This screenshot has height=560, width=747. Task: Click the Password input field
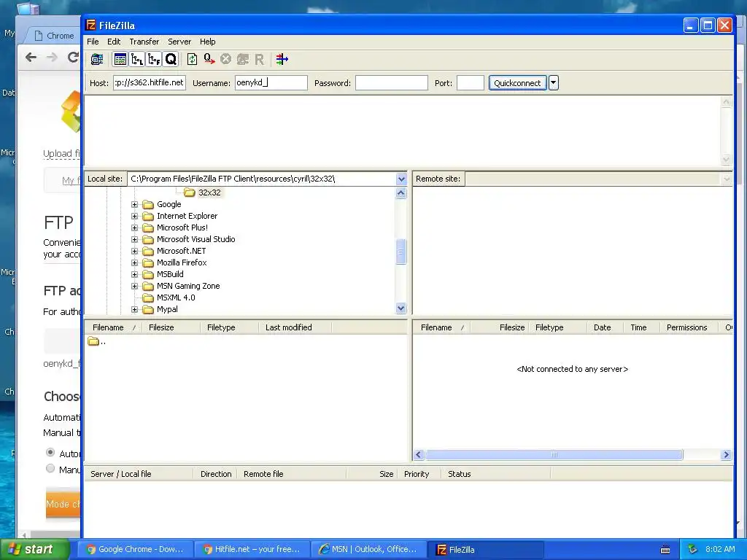(x=392, y=83)
